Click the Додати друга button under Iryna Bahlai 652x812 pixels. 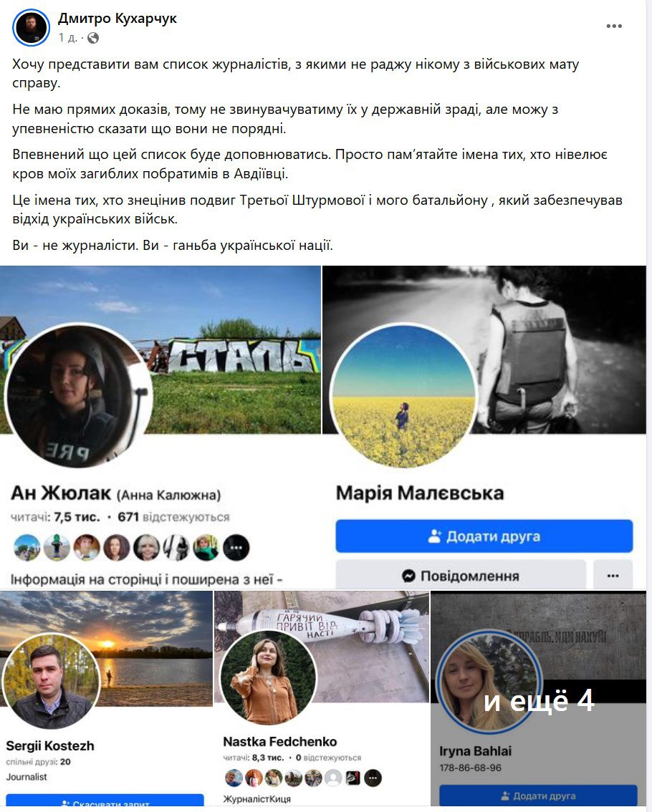pyautogui.click(x=538, y=796)
